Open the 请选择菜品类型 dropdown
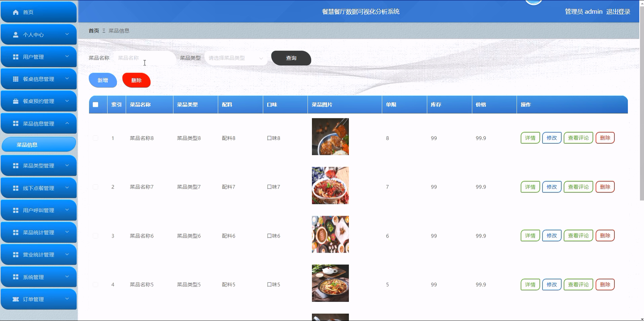 click(235, 58)
